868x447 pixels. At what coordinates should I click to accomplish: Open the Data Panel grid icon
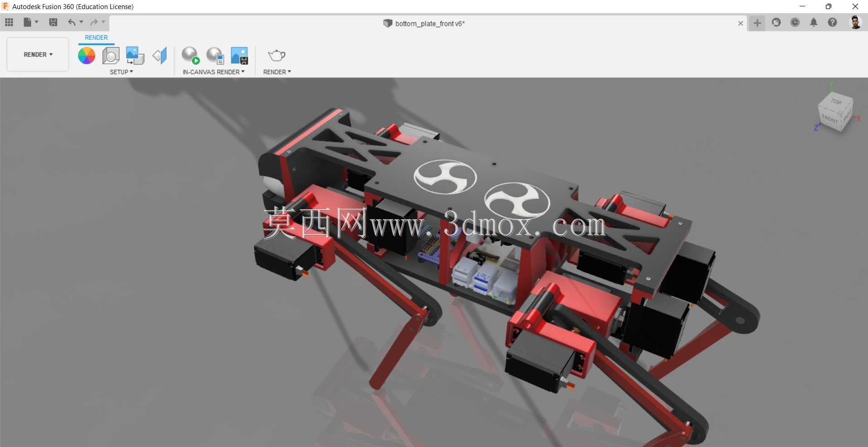click(9, 22)
